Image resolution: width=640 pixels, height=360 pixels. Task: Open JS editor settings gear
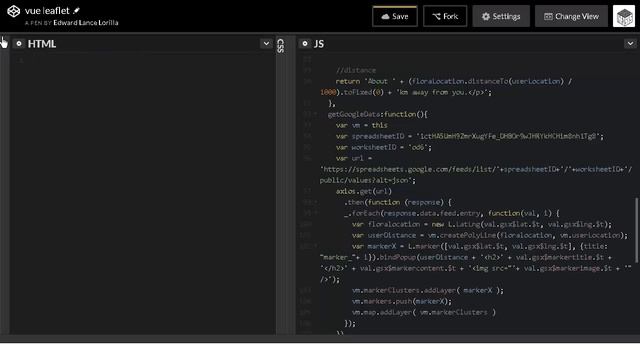305,43
